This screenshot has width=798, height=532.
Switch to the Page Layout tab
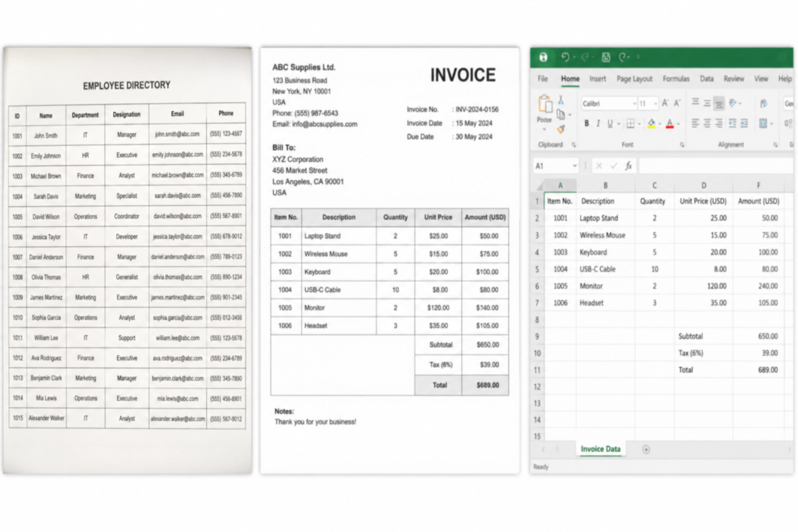pos(634,78)
